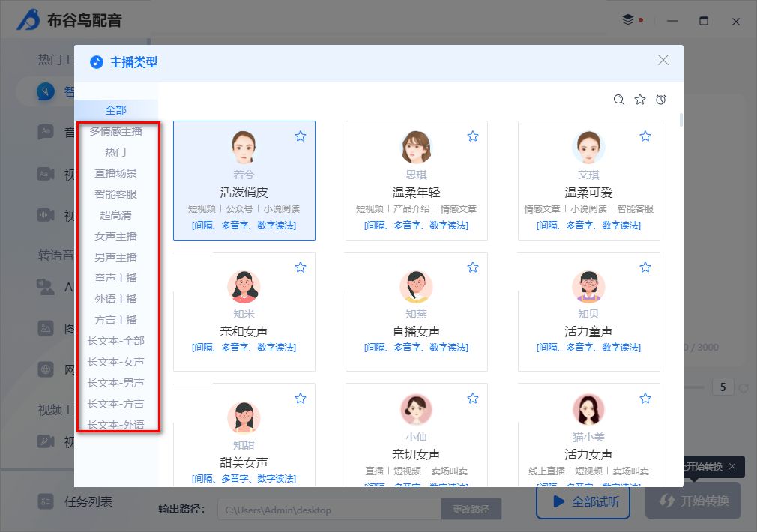Select the 全部 category tab
757x532 pixels.
[x=116, y=110]
